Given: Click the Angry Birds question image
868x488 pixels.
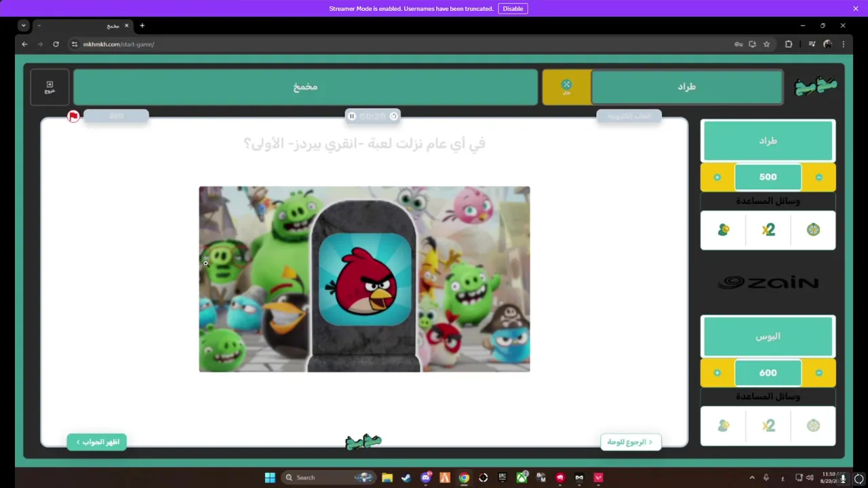Looking at the screenshot, I should pyautogui.click(x=364, y=279).
